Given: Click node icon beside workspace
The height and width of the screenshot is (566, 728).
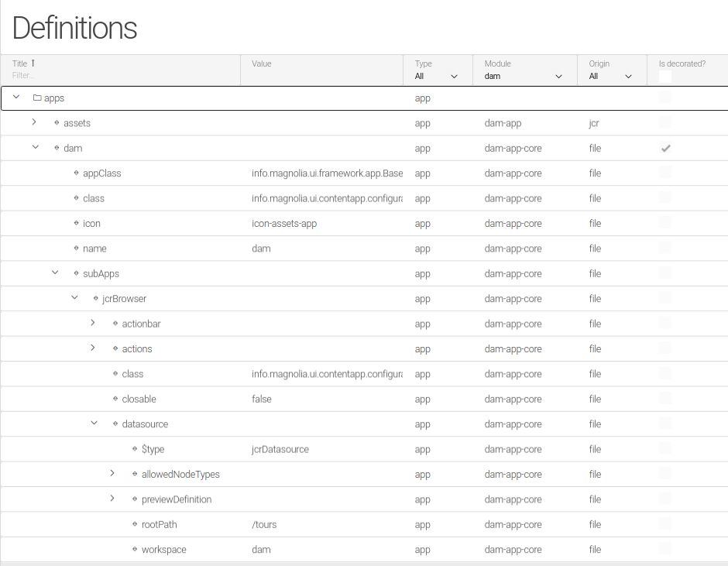Looking at the screenshot, I should (x=135, y=549).
